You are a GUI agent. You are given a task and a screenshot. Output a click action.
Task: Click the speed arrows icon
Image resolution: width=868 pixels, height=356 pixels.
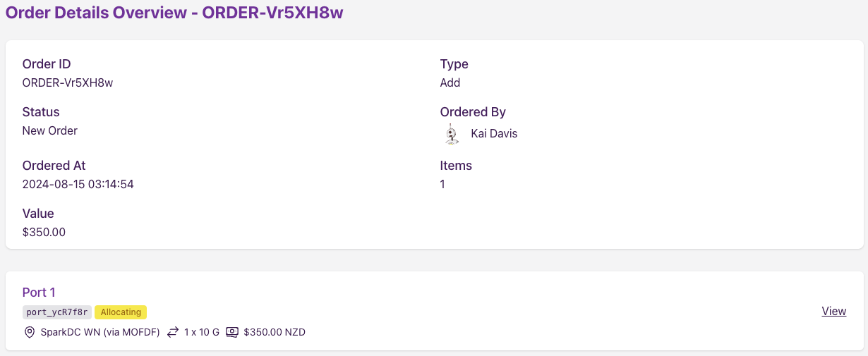pyautogui.click(x=173, y=332)
